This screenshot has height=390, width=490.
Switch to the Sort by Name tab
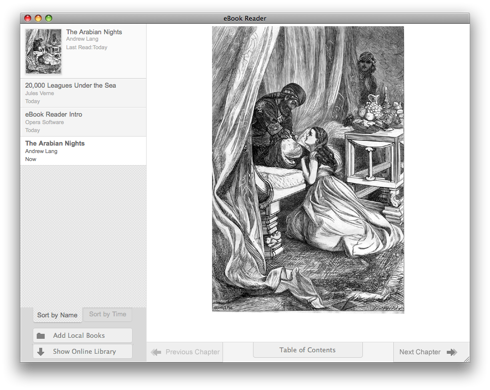coord(57,315)
